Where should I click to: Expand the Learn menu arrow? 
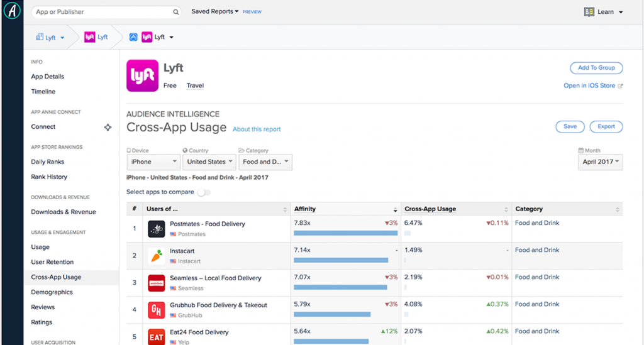[x=621, y=13]
